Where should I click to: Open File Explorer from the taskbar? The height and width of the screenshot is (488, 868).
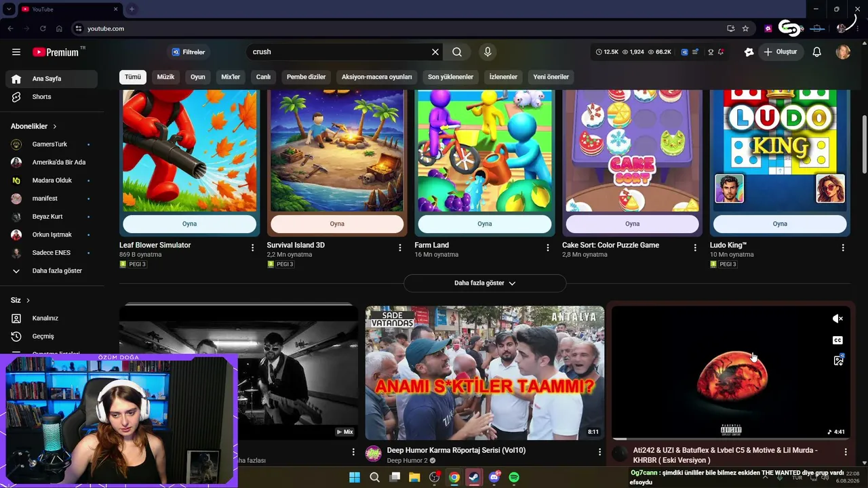pos(414,477)
